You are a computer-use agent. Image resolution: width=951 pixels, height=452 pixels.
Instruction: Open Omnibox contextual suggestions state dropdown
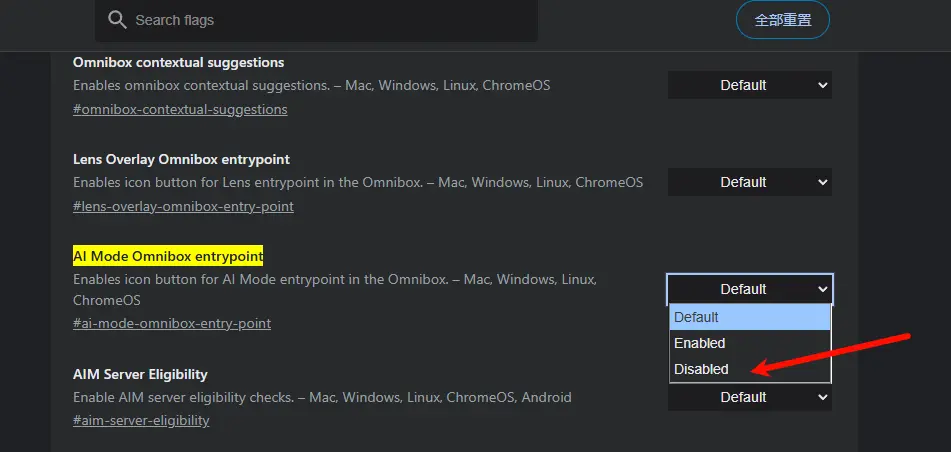click(749, 86)
